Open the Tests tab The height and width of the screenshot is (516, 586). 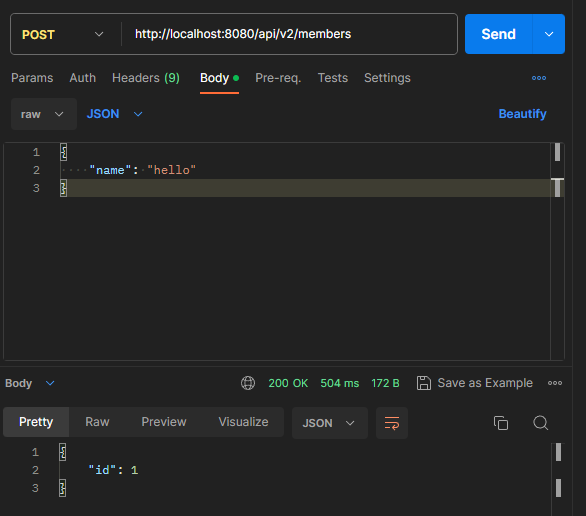pyautogui.click(x=333, y=78)
